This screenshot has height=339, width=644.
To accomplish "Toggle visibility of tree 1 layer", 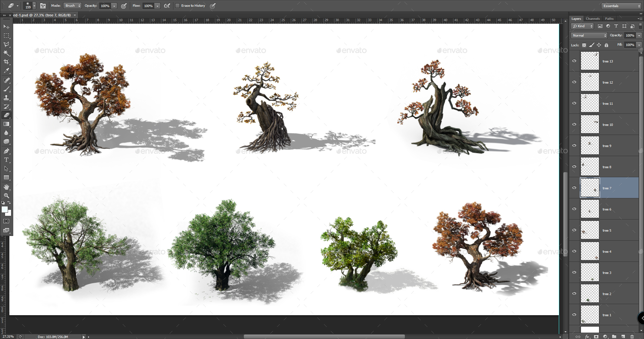I will click(574, 315).
